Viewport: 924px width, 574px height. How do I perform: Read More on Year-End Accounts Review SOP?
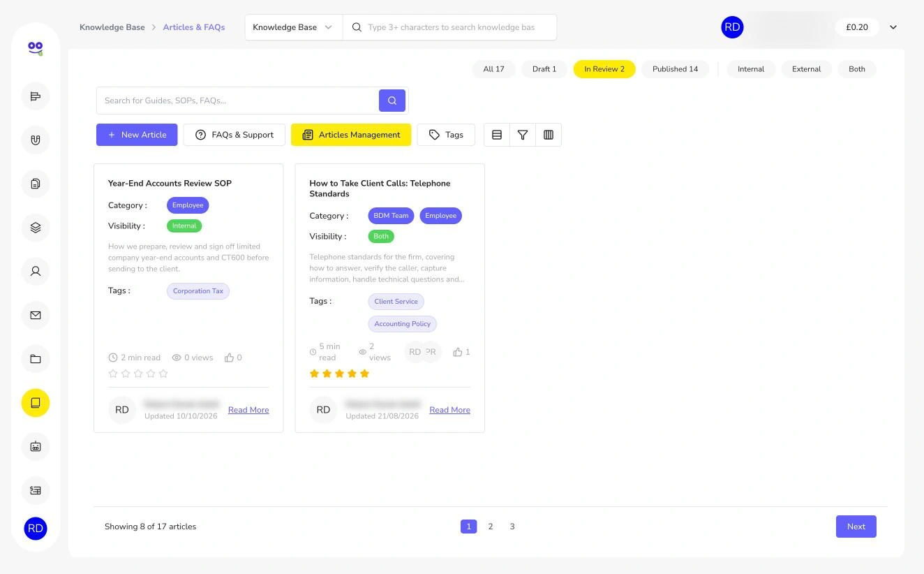coord(248,410)
